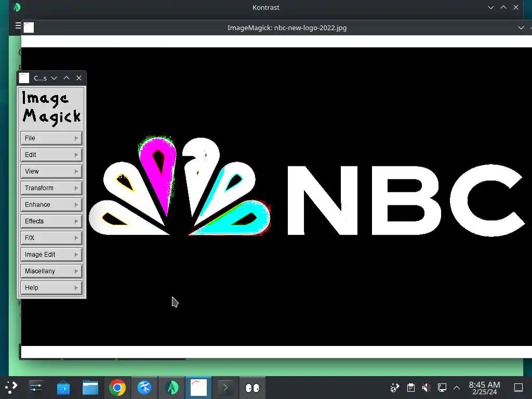Viewport: 532px width, 399px height.
Task: Open the Kontrast hamburger menu
Action: 18,25
